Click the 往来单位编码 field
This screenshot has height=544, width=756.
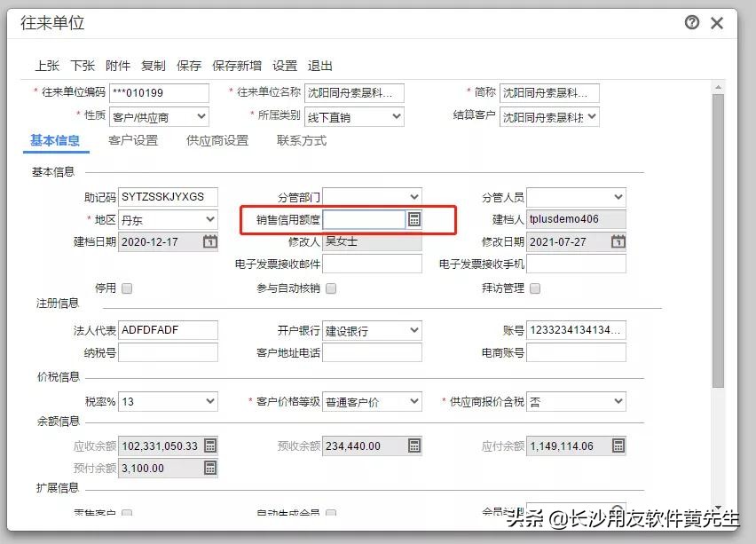click(x=160, y=92)
